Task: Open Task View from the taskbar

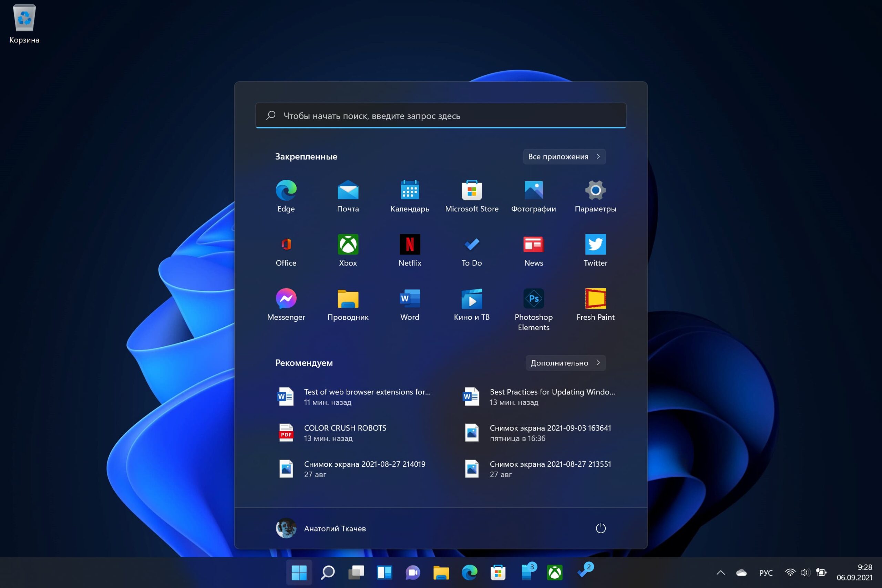Action: point(356,572)
